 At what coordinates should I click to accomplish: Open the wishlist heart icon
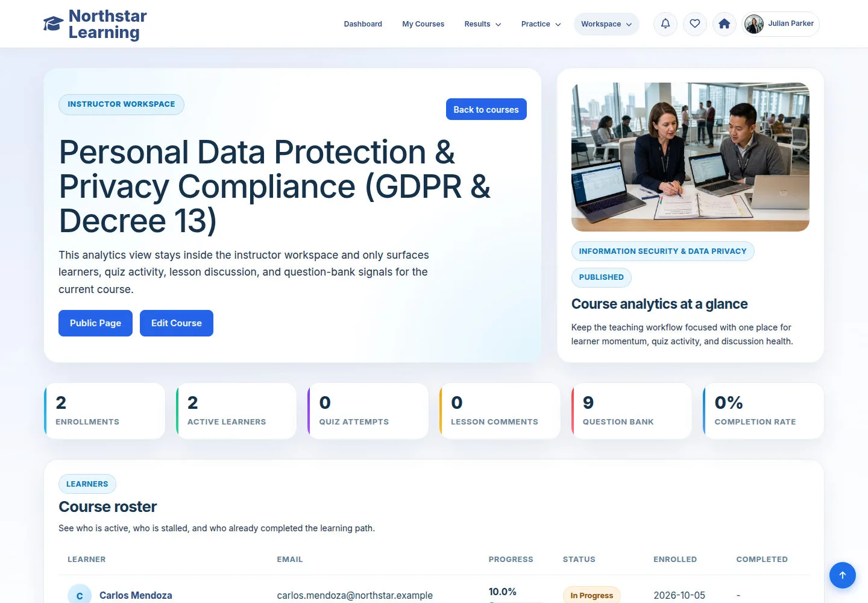(x=695, y=24)
